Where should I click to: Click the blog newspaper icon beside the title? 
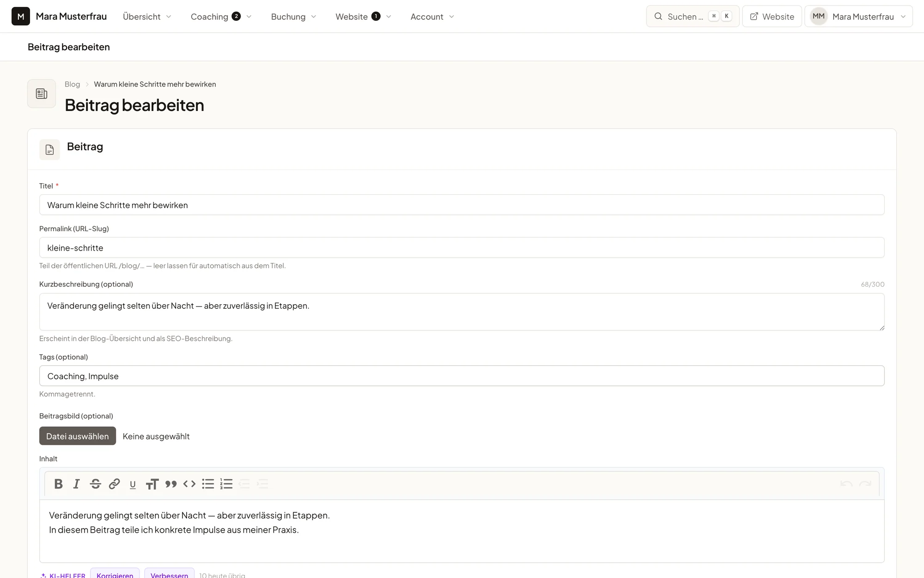(42, 94)
